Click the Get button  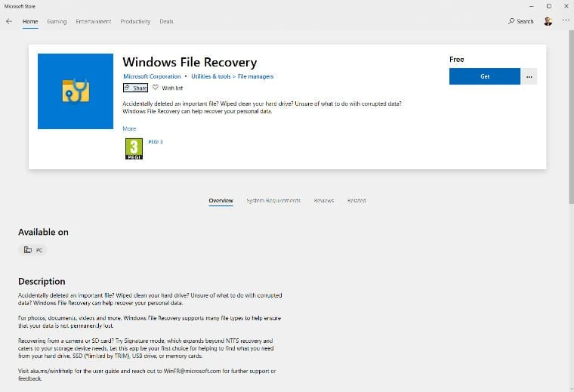pyautogui.click(x=485, y=76)
